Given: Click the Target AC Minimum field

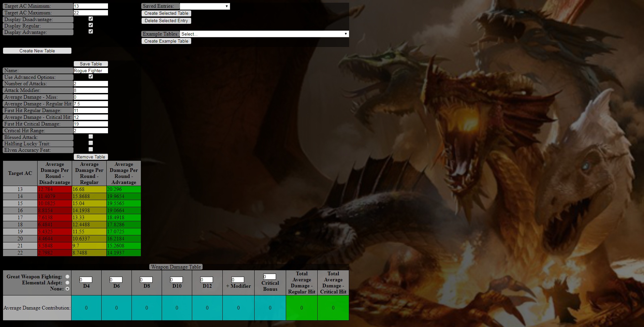Looking at the screenshot, I should 91,6.
